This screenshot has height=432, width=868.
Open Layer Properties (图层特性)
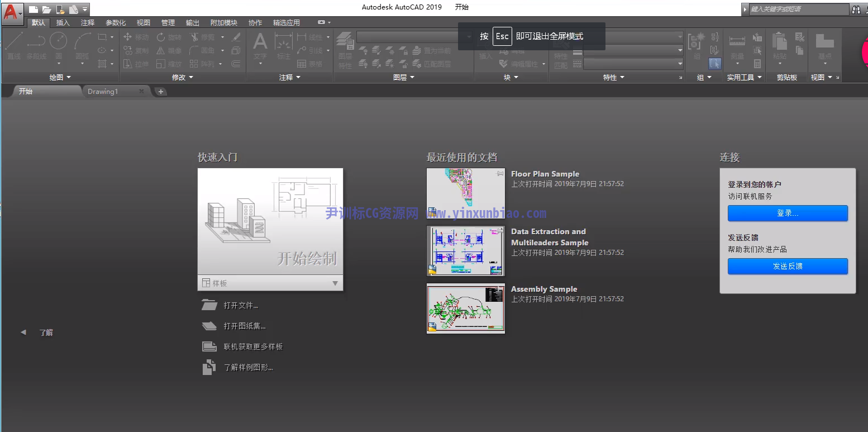(x=345, y=50)
